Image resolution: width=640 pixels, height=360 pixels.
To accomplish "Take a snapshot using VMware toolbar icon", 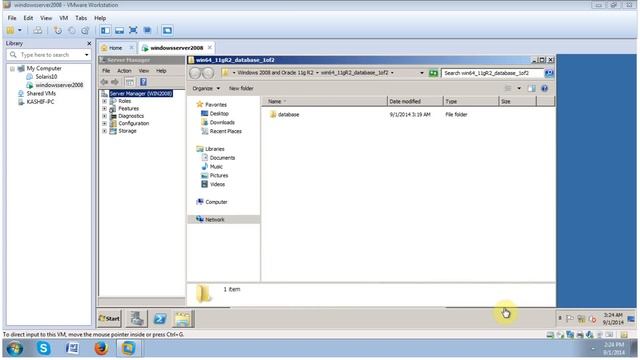I will pyautogui.click(x=58, y=30).
